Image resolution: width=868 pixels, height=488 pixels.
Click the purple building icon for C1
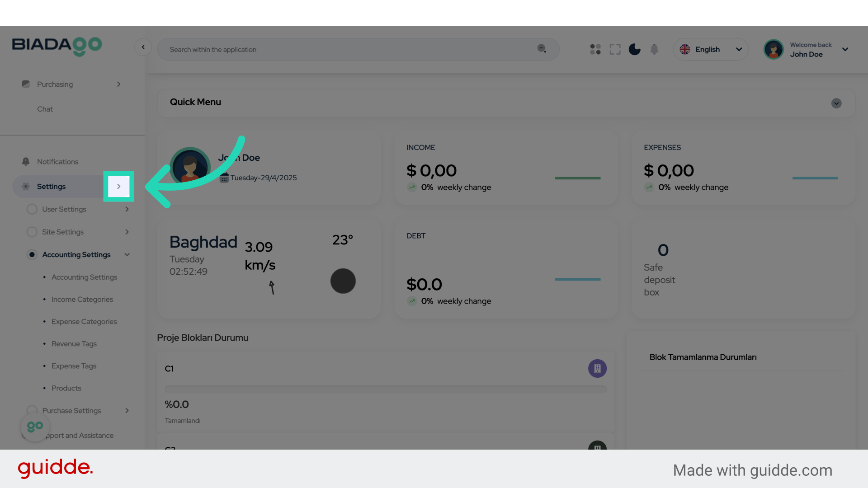click(x=597, y=369)
